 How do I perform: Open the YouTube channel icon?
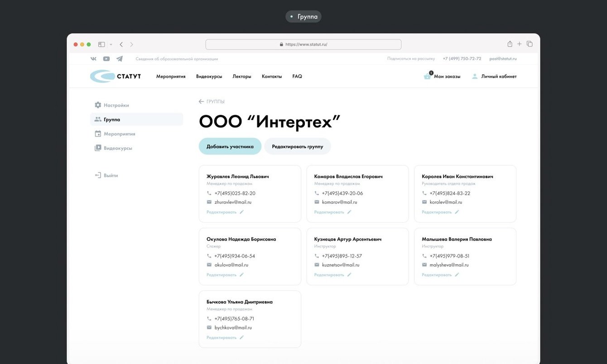pyautogui.click(x=106, y=59)
